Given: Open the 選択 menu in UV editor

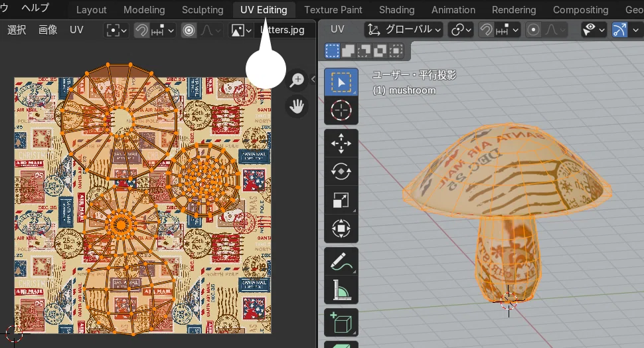Looking at the screenshot, I should (17, 30).
